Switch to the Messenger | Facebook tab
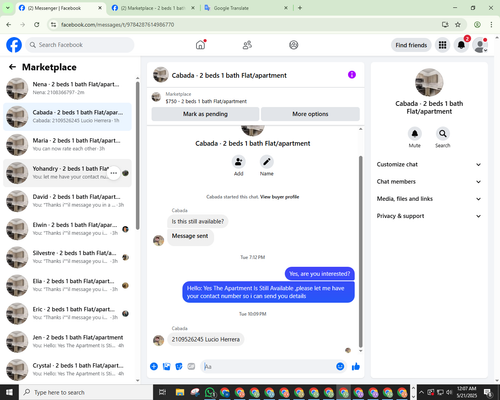This screenshot has width=500, height=400. click(x=61, y=8)
